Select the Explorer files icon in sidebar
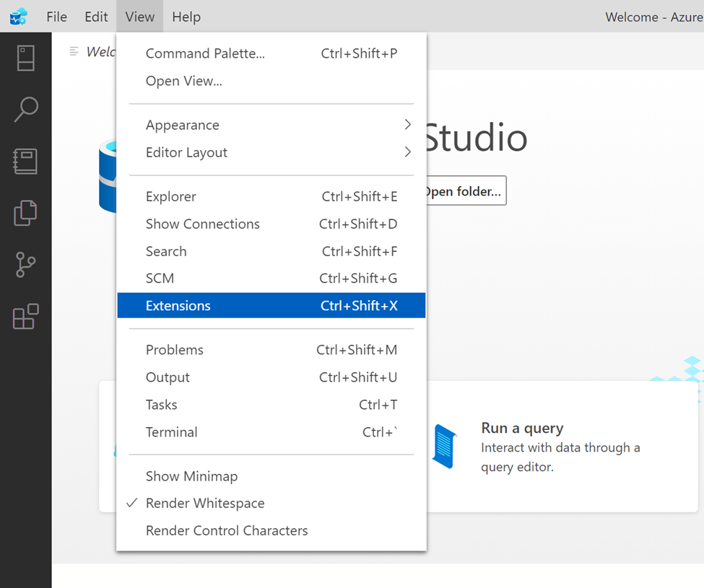 [x=25, y=214]
